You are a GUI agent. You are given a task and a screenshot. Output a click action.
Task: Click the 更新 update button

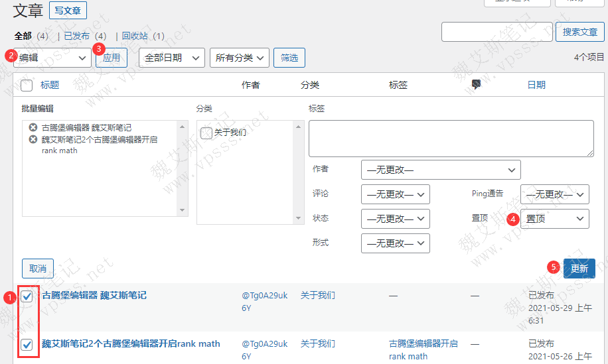pos(579,269)
